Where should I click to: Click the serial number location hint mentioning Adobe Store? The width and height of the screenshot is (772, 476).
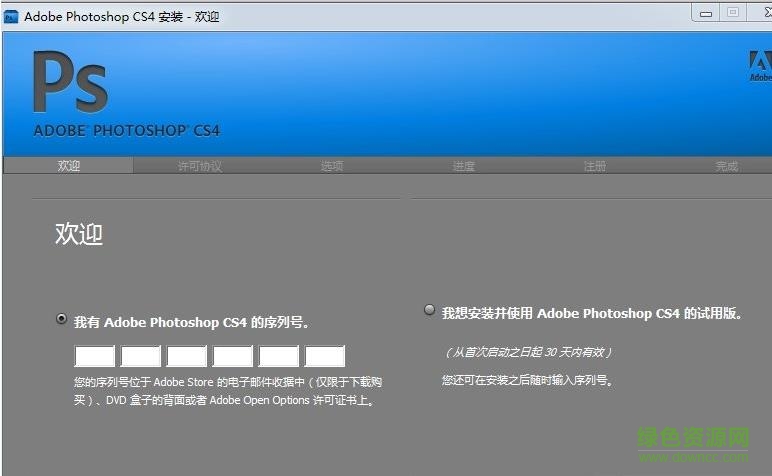click(228, 391)
